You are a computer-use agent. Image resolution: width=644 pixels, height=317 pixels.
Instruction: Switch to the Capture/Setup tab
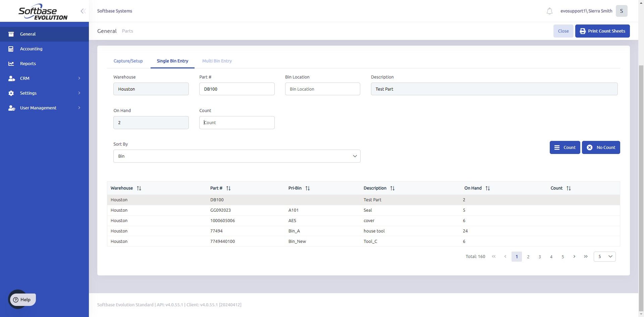pyautogui.click(x=128, y=61)
